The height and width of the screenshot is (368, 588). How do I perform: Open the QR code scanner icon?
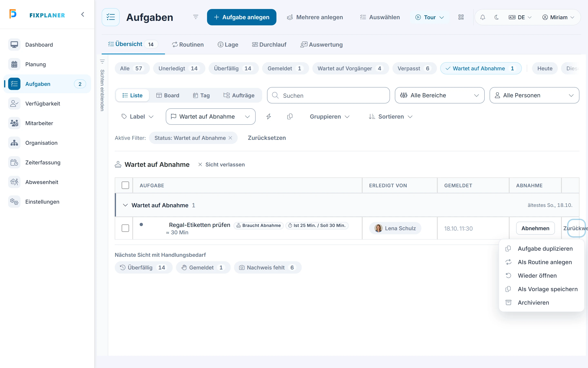(x=461, y=17)
